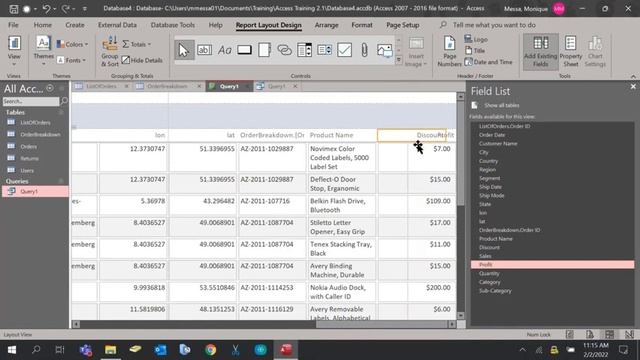Image resolution: width=640 pixels, height=360 pixels.
Task: Click the Undo arrow
Action: [46, 9]
